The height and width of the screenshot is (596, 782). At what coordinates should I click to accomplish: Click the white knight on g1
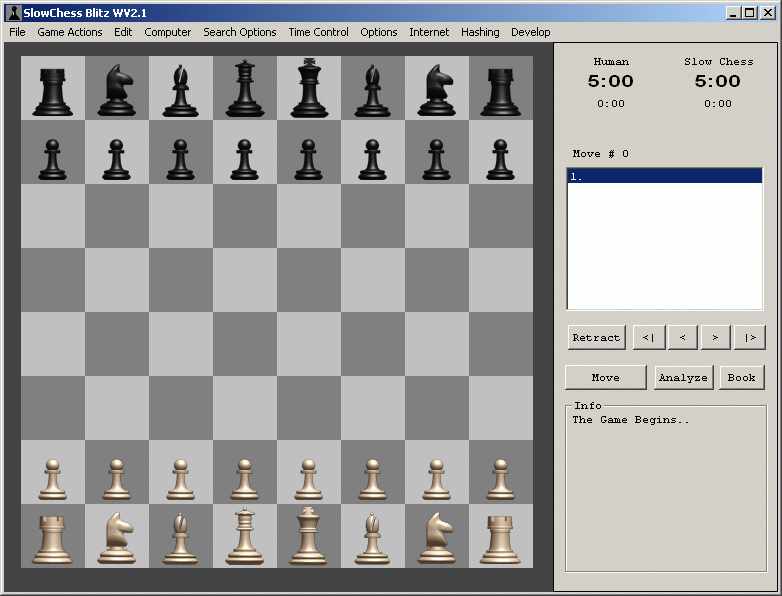pos(436,536)
